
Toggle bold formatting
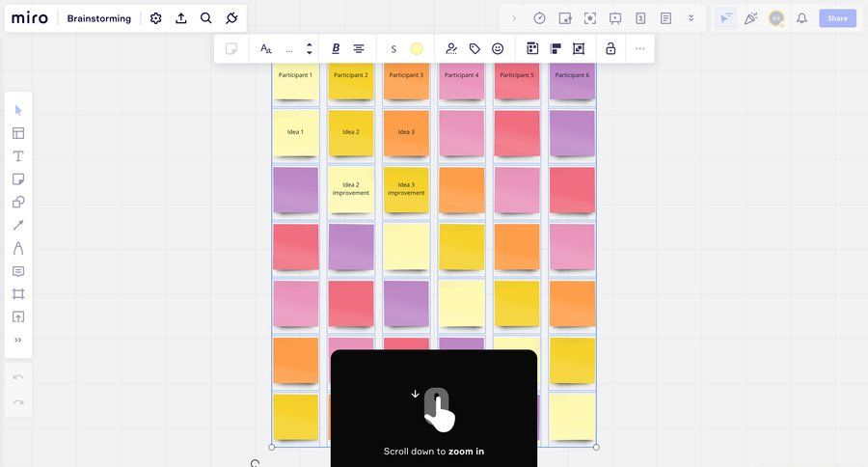pos(336,49)
